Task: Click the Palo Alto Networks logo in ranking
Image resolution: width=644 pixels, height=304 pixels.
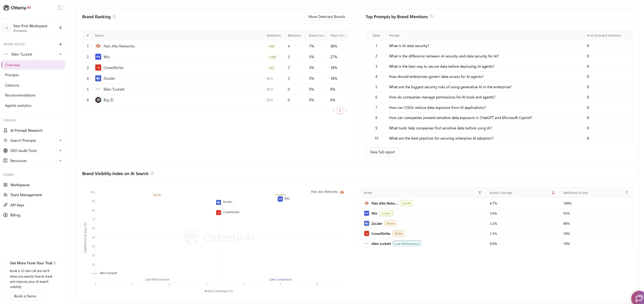Action: click(98, 46)
